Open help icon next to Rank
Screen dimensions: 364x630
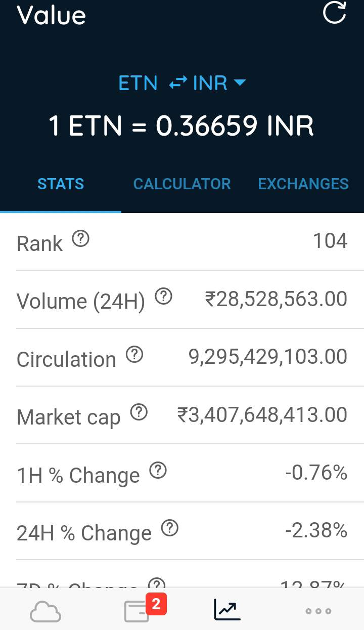point(80,238)
